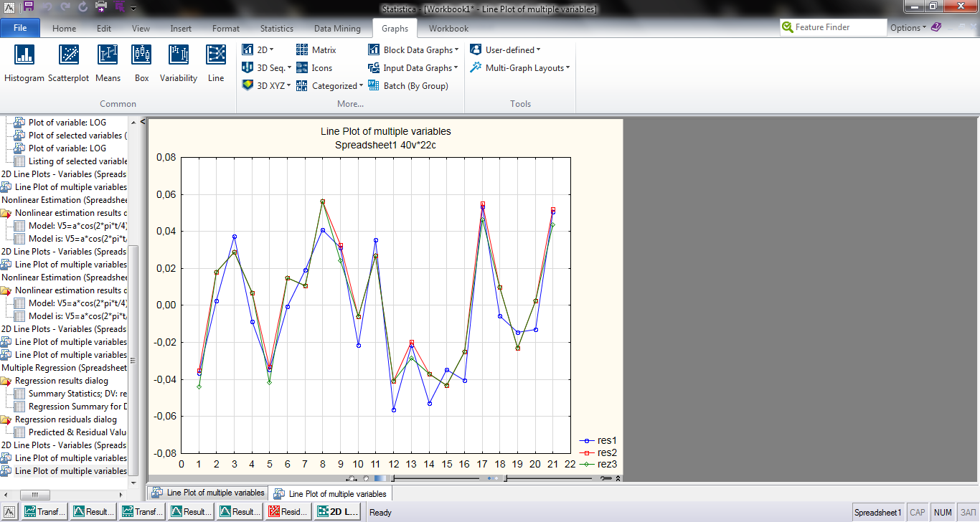Select the Line plot icon

[215, 63]
